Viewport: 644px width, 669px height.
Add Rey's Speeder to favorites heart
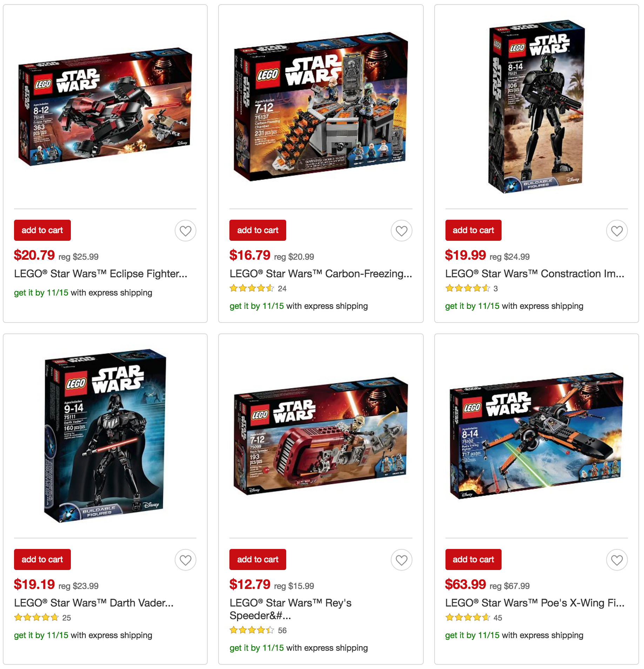401,560
